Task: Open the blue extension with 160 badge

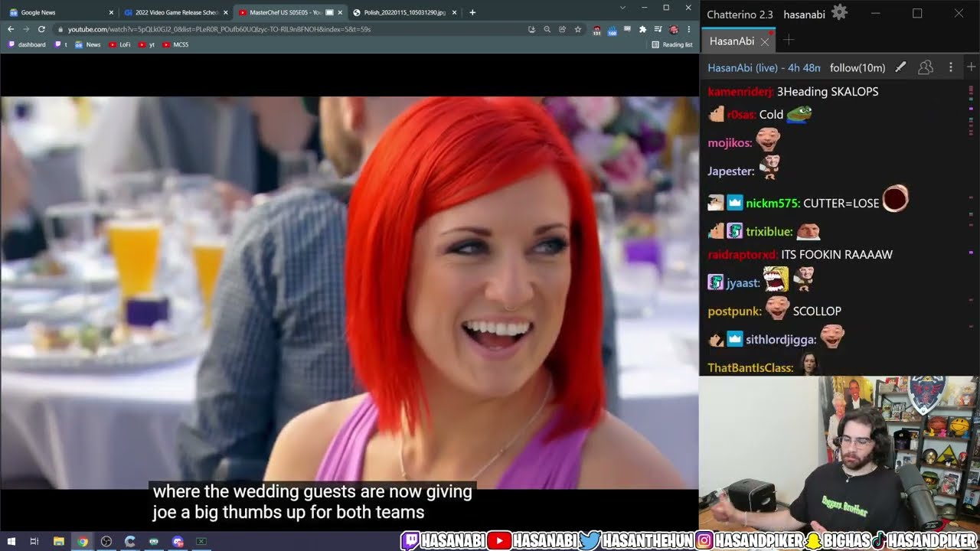Action: 612,30
